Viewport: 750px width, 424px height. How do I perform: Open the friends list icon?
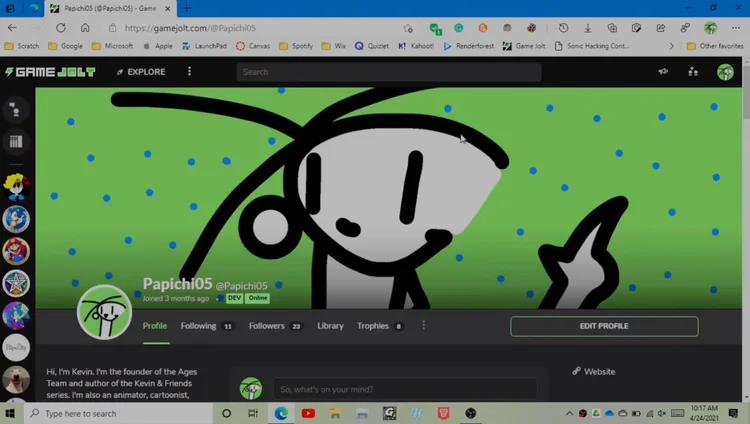tap(693, 72)
